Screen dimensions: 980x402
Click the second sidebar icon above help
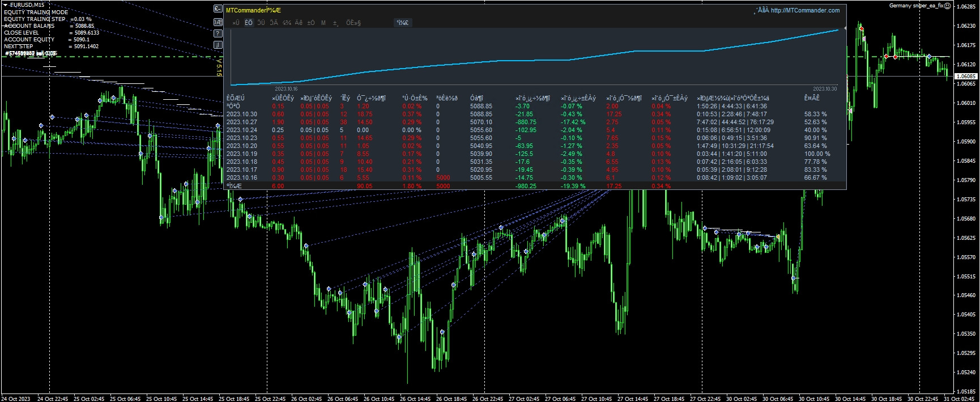coord(218,22)
